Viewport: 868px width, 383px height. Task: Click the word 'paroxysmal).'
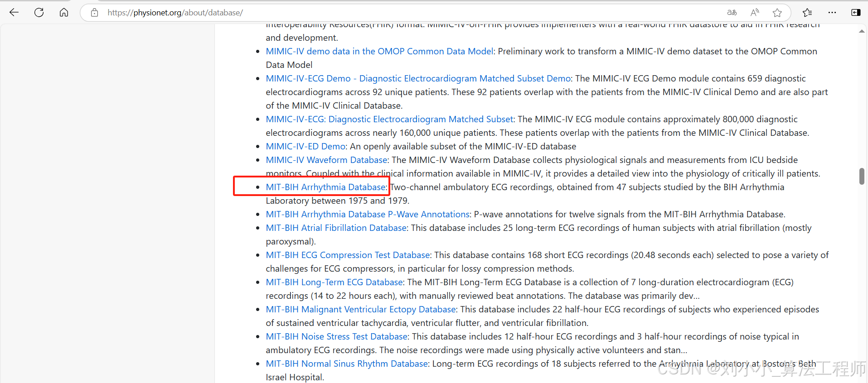click(291, 241)
